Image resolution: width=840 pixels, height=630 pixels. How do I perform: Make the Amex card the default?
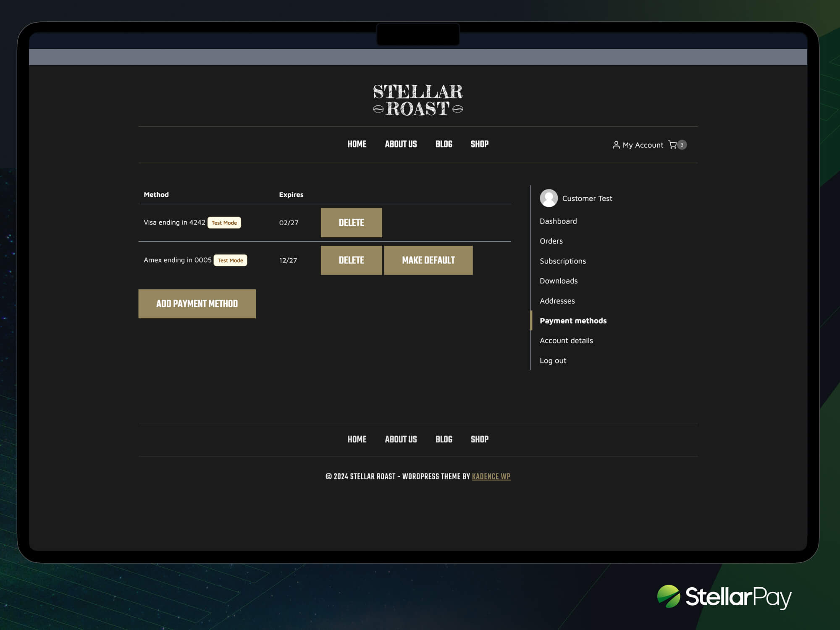point(428,260)
